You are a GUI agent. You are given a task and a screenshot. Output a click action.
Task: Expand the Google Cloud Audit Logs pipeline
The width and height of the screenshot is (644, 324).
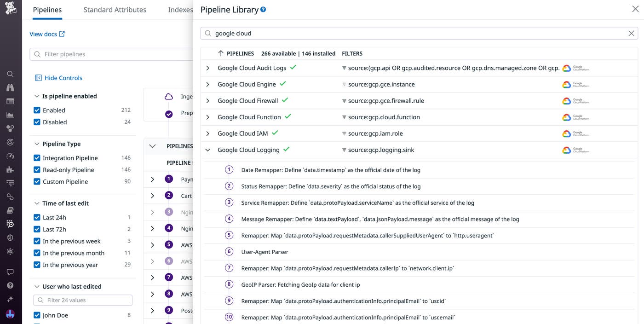[207, 68]
